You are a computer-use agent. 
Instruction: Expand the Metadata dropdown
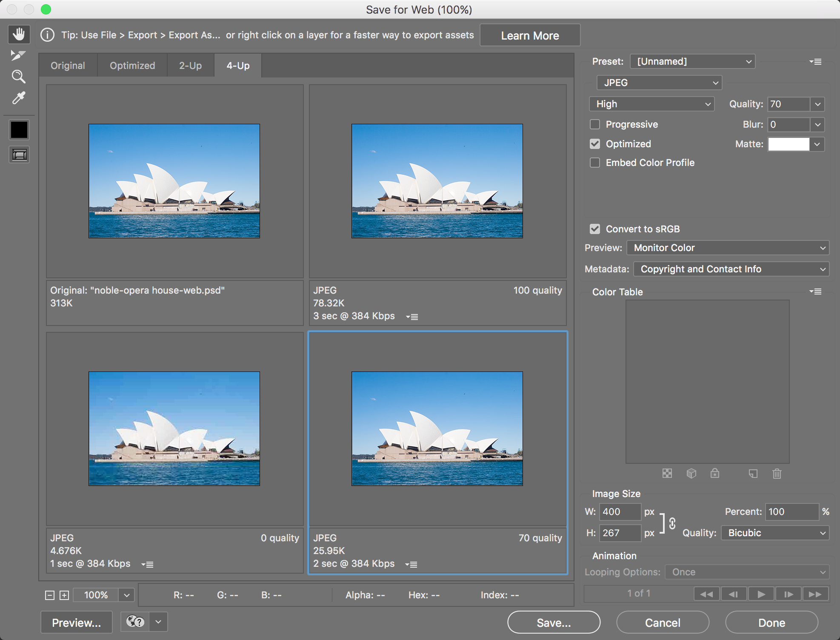click(731, 269)
